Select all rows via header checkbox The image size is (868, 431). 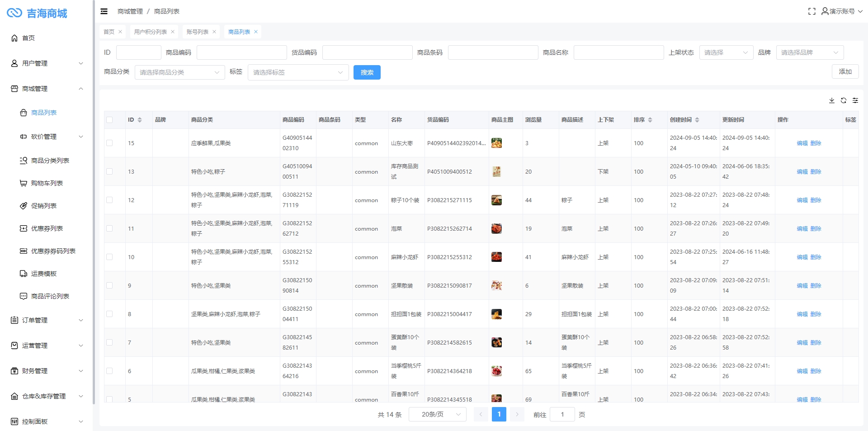click(x=109, y=120)
